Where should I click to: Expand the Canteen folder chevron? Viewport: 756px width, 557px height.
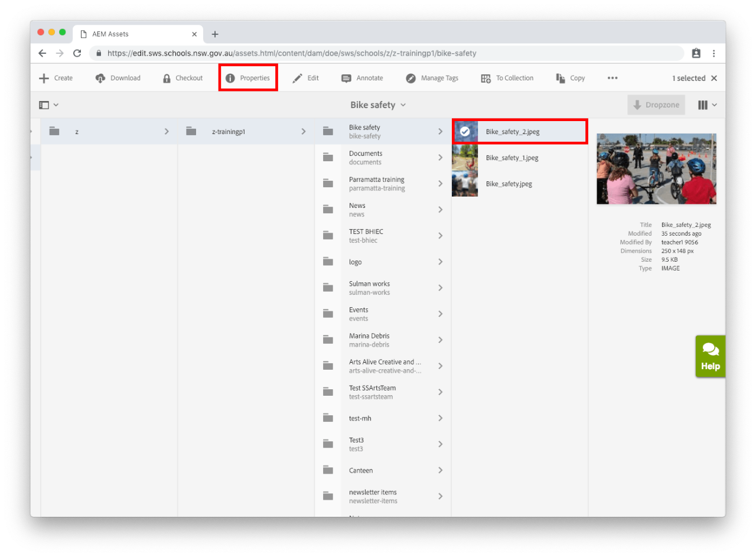click(440, 470)
